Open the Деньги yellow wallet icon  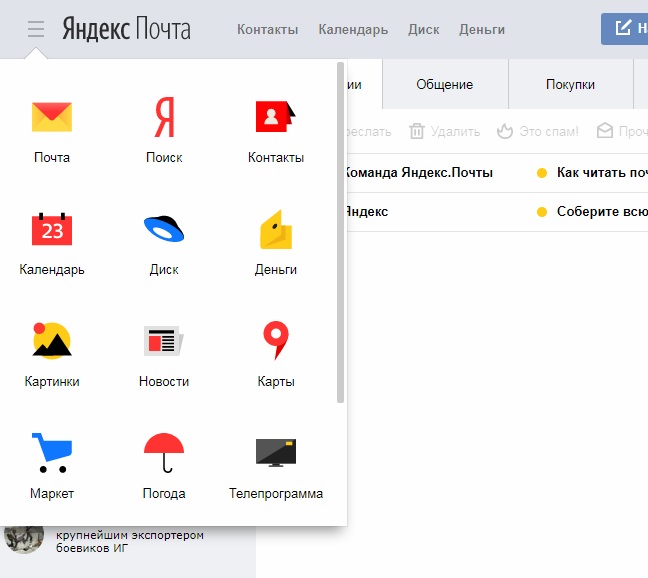[276, 229]
